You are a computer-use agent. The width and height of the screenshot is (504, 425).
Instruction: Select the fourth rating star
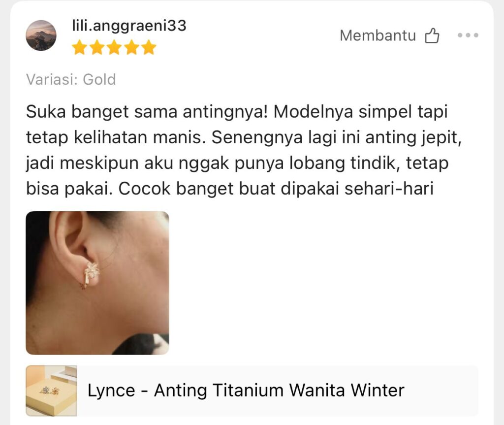(131, 47)
